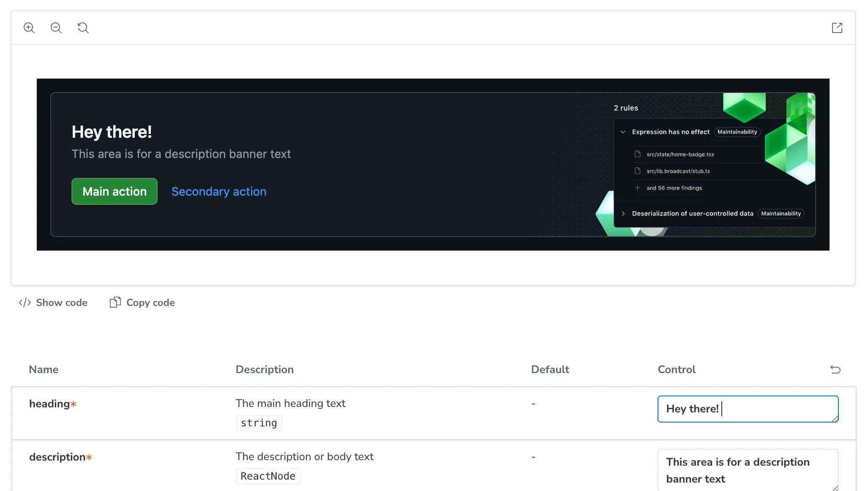The image size is (868, 491).
Task: Click the file icon beside src/lib.broadcast/stub.ts
Action: pyautogui.click(x=638, y=171)
